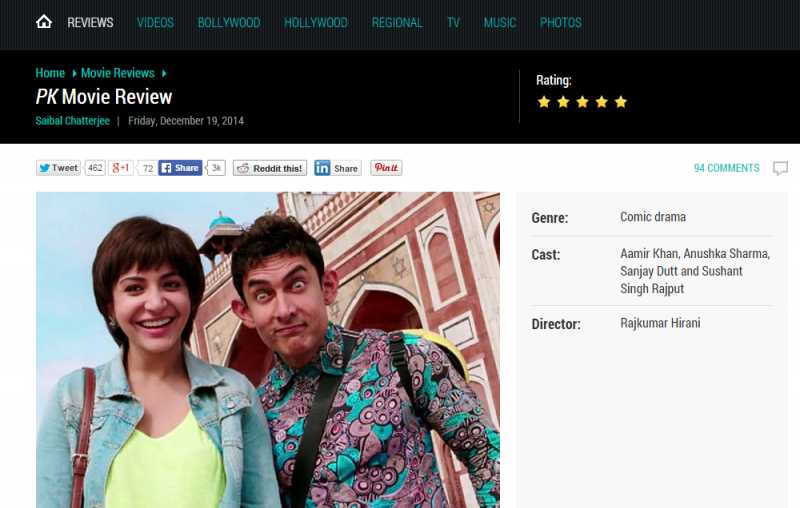
Task: Click the Cast: label
Action: [x=545, y=255]
